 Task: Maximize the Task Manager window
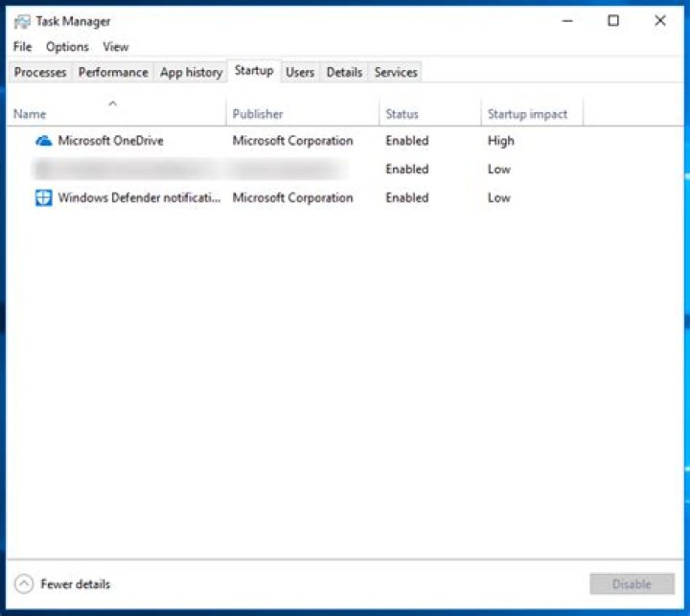click(x=613, y=21)
